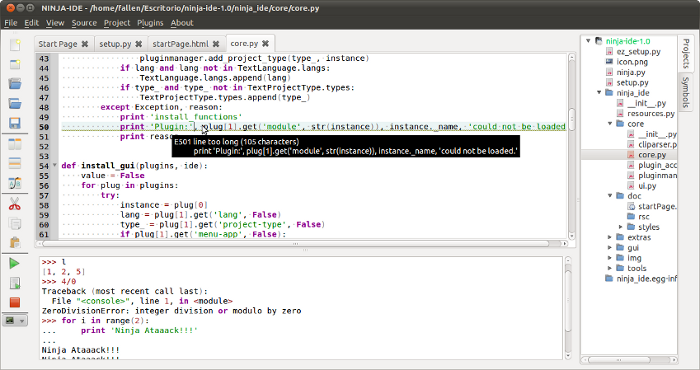Screen dimensions: 700x370
Task: Click the Paste clipboard icon
Action: click(15, 243)
